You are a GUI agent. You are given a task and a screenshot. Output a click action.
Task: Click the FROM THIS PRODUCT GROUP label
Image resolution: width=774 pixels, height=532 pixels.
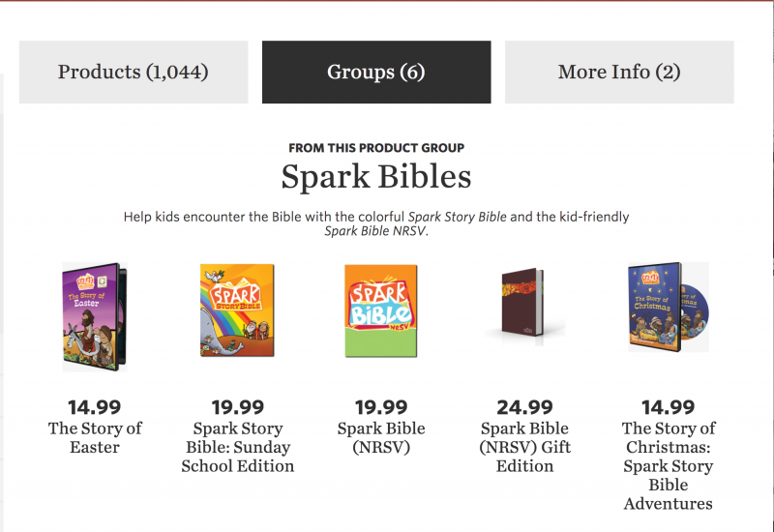point(376,148)
